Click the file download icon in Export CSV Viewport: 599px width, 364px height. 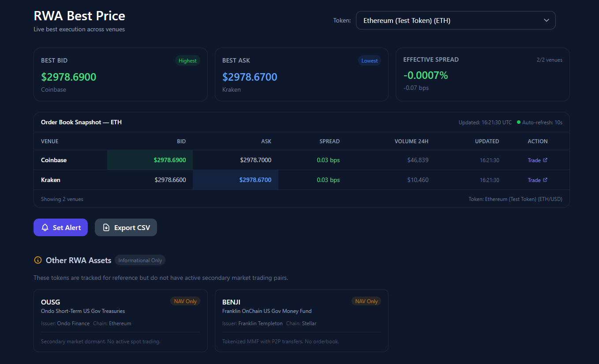[106, 227]
